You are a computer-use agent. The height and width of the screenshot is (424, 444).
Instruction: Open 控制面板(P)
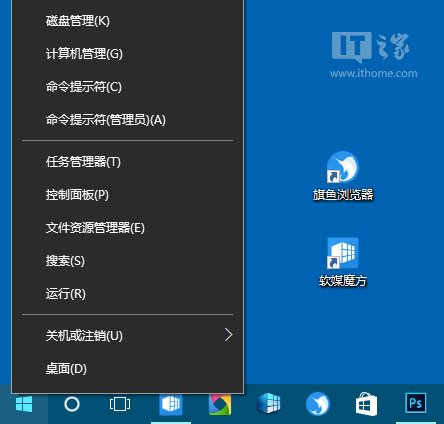(128, 195)
